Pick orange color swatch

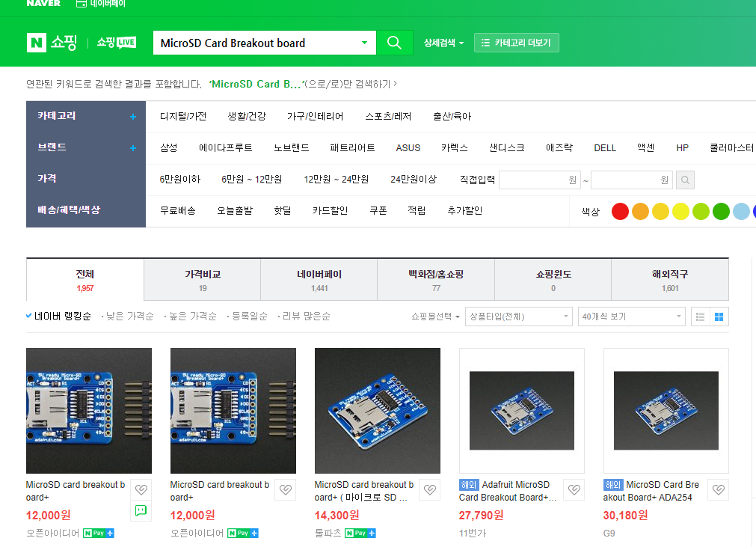coord(640,211)
